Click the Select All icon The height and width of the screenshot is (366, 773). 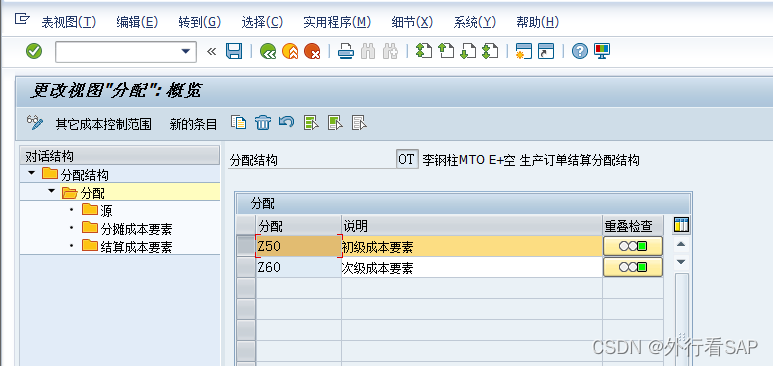tap(311, 123)
